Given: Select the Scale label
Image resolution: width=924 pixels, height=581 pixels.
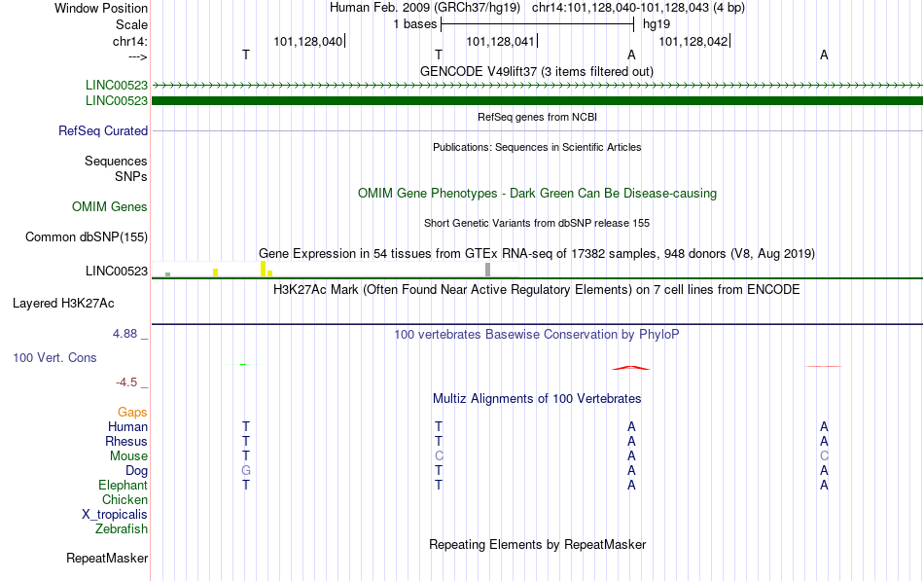Looking at the screenshot, I should [131, 24].
